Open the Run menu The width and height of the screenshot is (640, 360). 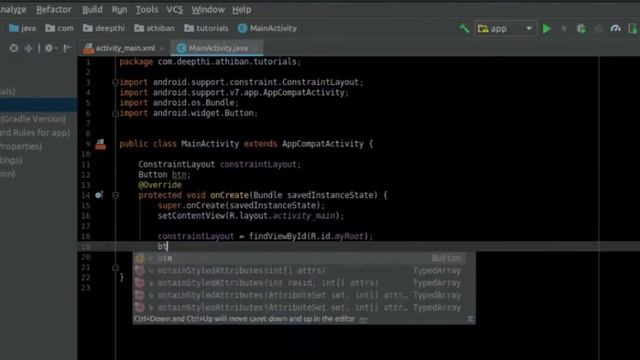click(x=119, y=9)
